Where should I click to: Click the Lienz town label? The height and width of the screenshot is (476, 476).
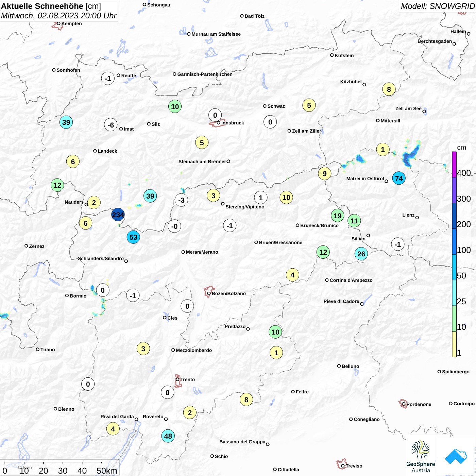408,215
